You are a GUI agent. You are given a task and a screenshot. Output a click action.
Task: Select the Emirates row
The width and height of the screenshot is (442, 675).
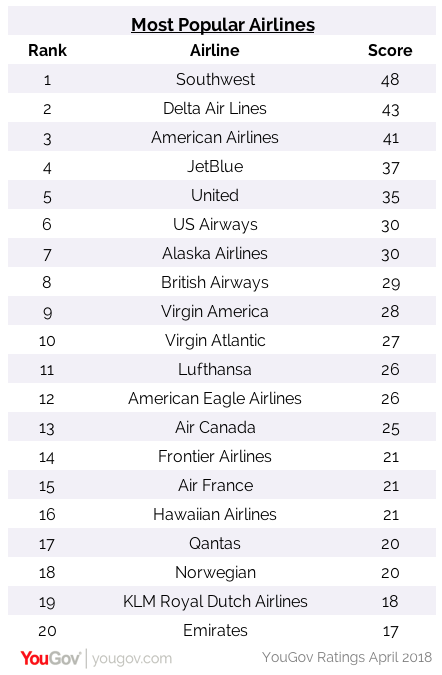[222, 630]
